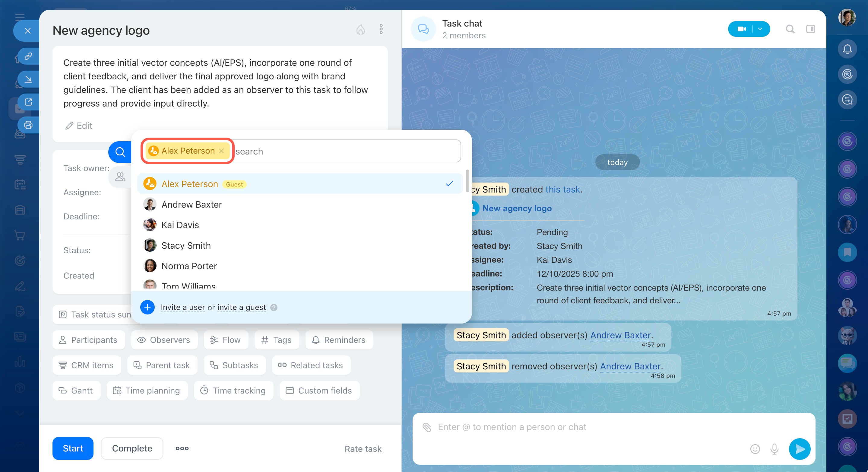The height and width of the screenshot is (472, 868).
Task: Open the Observers tab
Action: coord(164,340)
